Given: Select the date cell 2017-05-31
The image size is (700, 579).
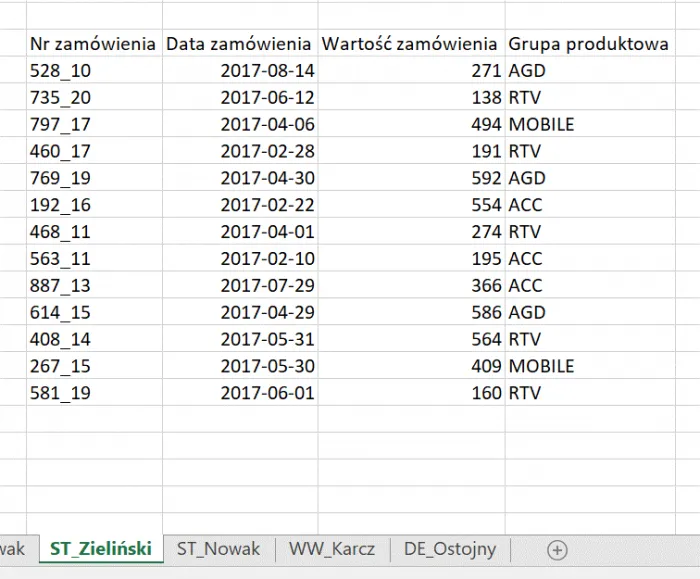Looking at the screenshot, I should point(267,339).
